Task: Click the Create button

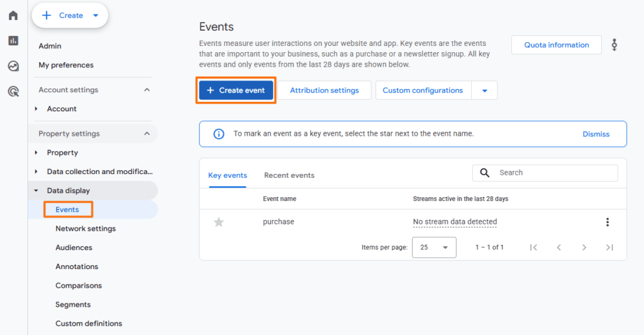Action: 70,16
